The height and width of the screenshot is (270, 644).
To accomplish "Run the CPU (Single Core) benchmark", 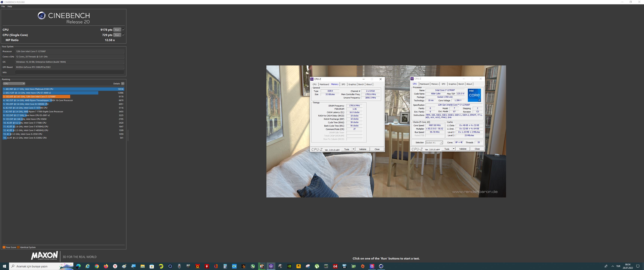I will (117, 35).
